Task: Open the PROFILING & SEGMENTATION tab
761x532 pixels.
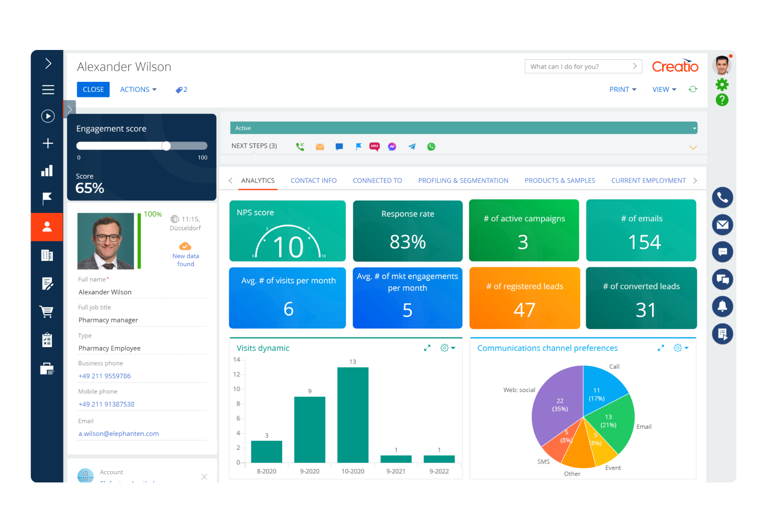Action: coord(463,180)
